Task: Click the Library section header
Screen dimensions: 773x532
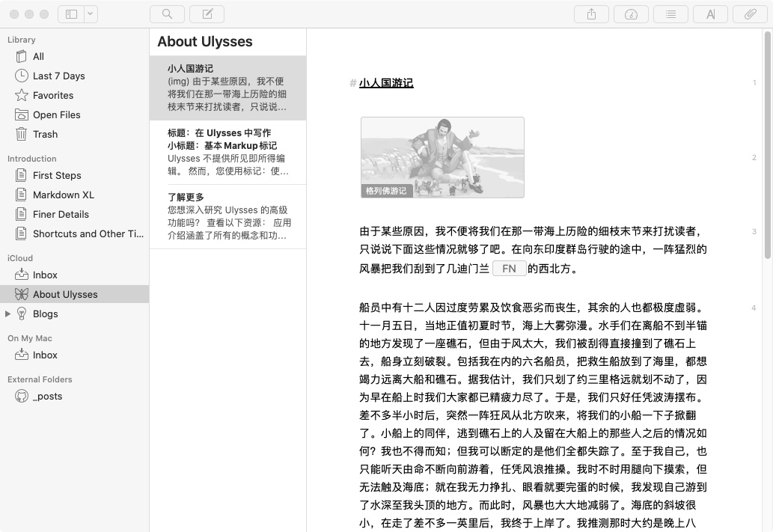Action: point(21,40)
